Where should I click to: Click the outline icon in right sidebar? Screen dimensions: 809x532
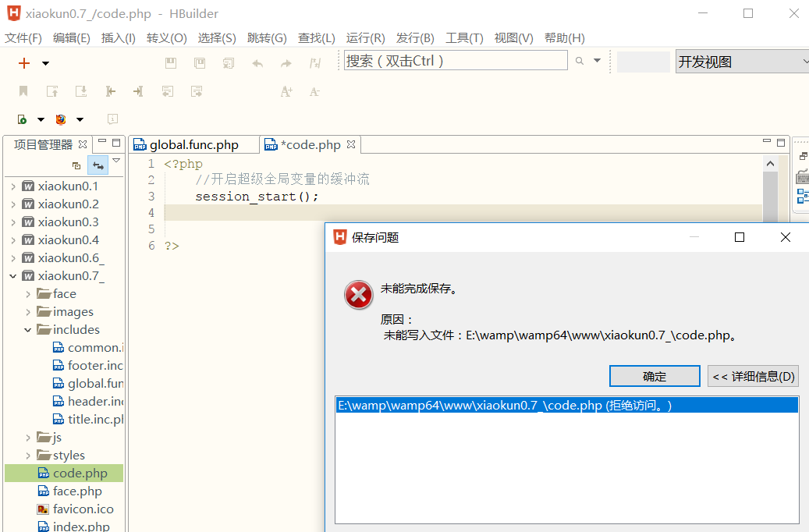tap(802, 196)
